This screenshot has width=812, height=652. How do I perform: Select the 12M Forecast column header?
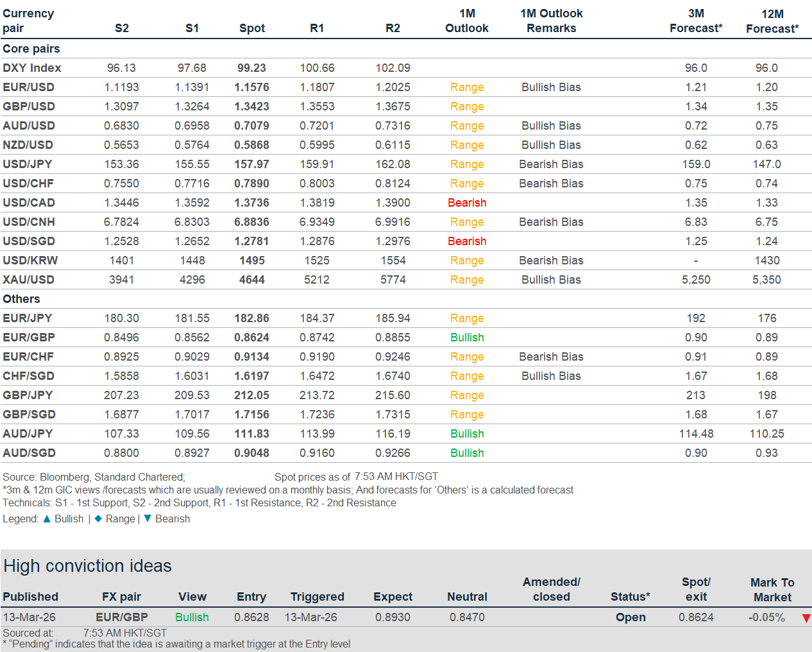point(772,21)
